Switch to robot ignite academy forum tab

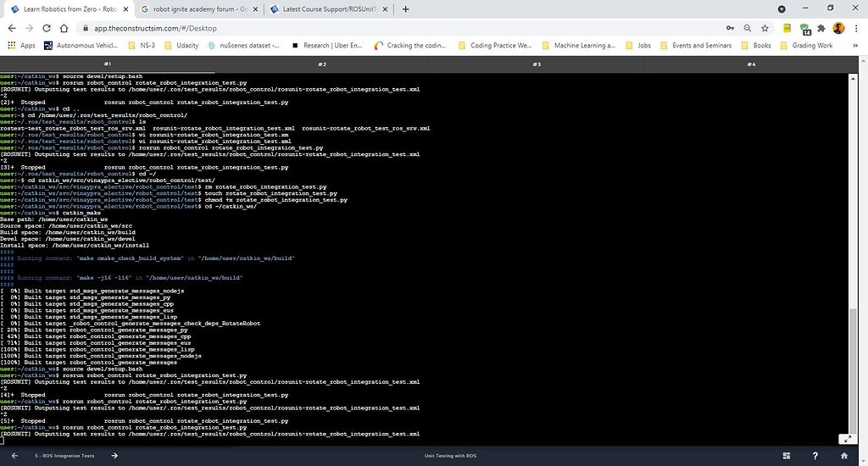point(199,9)
